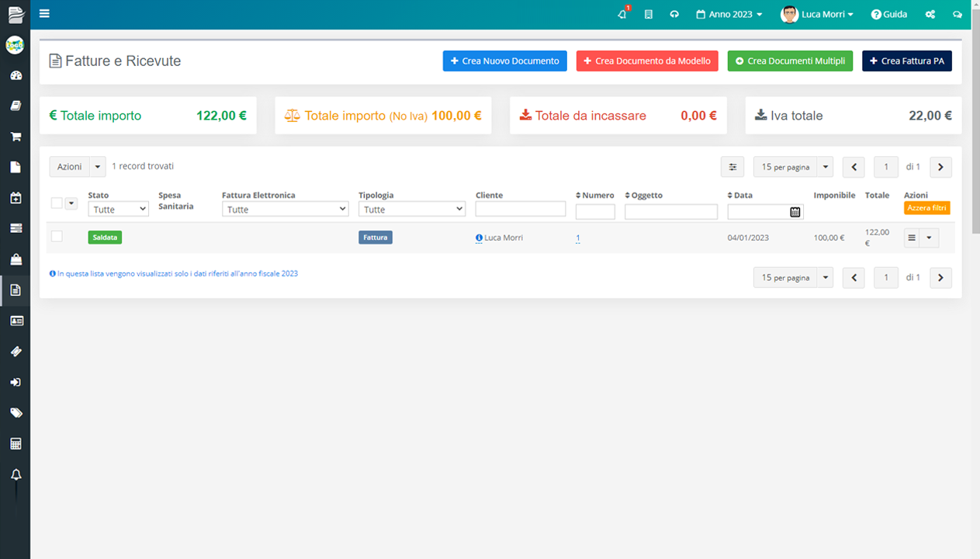Go to previous page in top pagination
The width and height of the screenshot is (980, 559).
[854, 167]
